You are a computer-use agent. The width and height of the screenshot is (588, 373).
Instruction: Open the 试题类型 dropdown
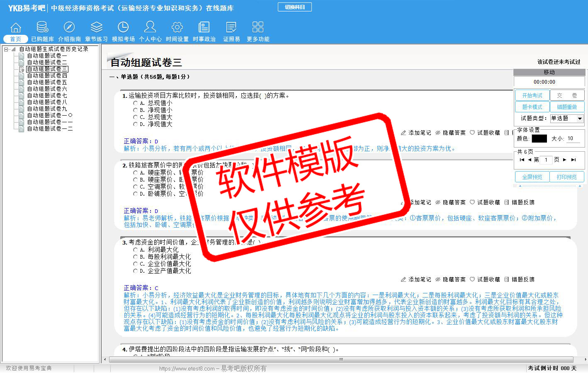click(580, 119)
